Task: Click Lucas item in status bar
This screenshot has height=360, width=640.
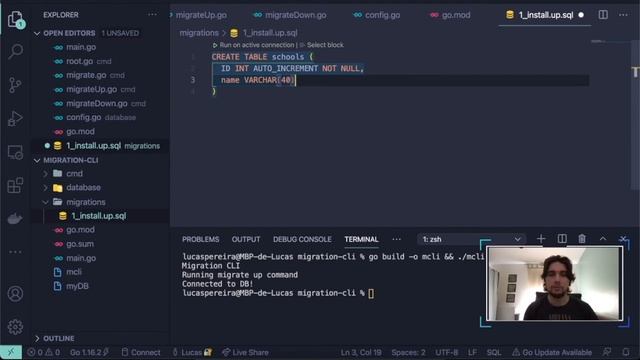Action: tap(192, 352)
